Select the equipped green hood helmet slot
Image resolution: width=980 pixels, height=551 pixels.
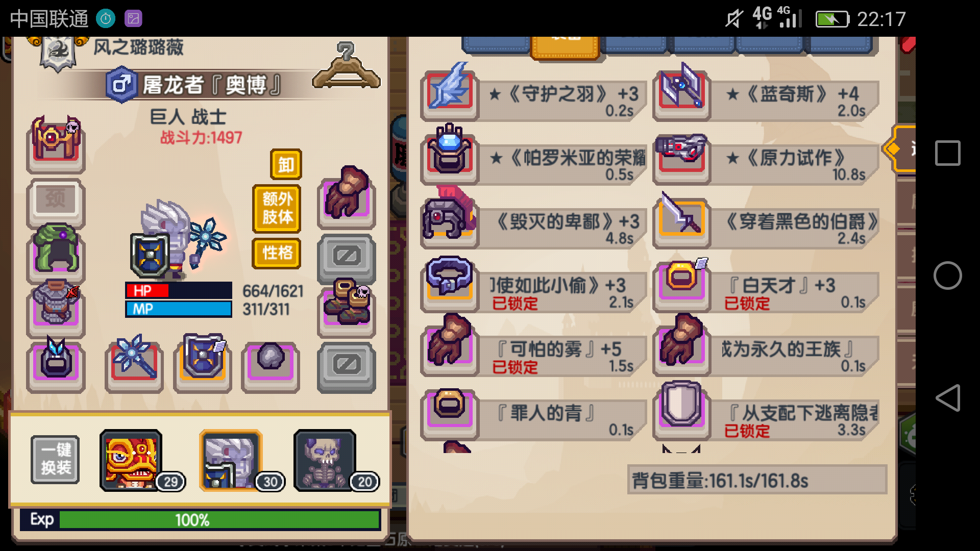coord(56,249)
